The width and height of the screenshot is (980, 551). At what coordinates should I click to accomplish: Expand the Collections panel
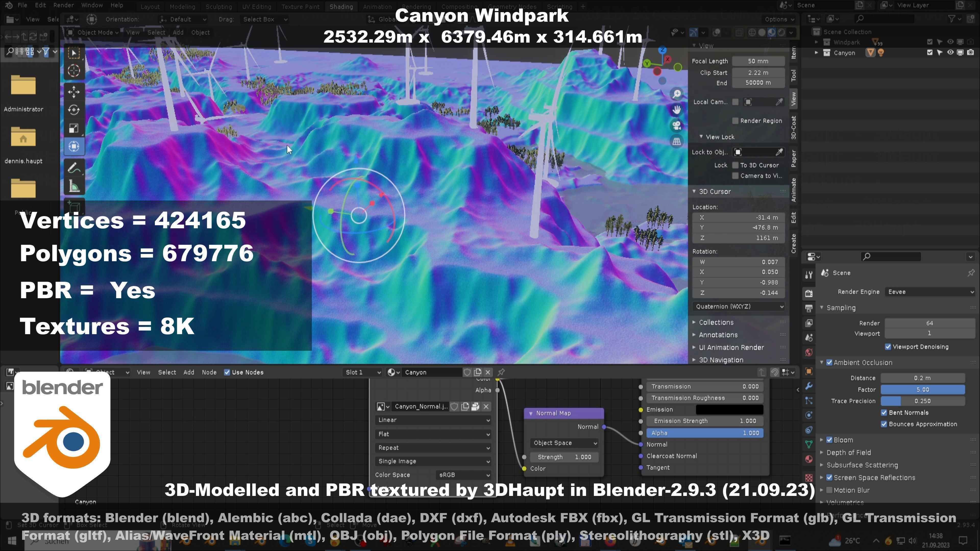pos(716,322)
